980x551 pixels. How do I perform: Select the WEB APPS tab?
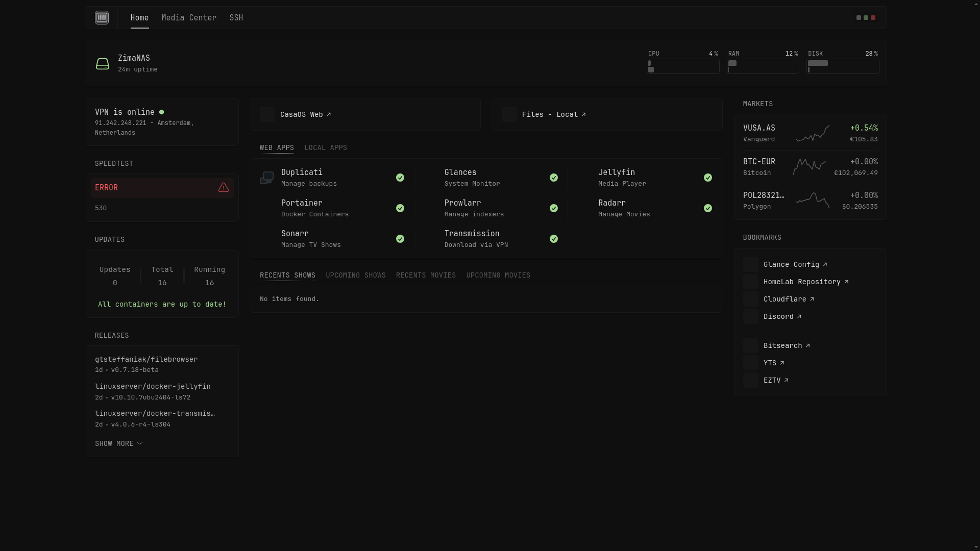coord(277,147)
